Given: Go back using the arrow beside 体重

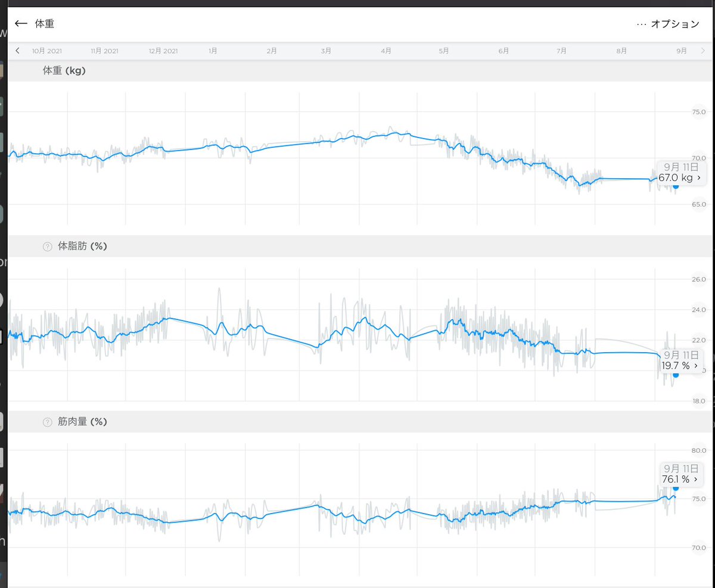Looking at the screenshot, I should click(x=21, y=24).
